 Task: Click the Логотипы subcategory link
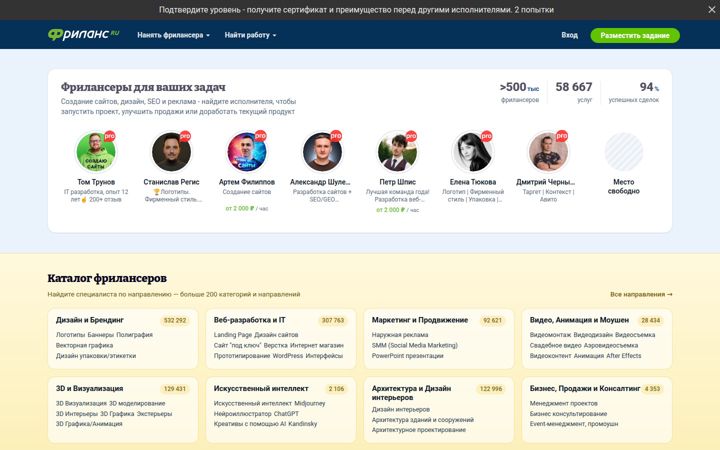(x=70, y=335)
